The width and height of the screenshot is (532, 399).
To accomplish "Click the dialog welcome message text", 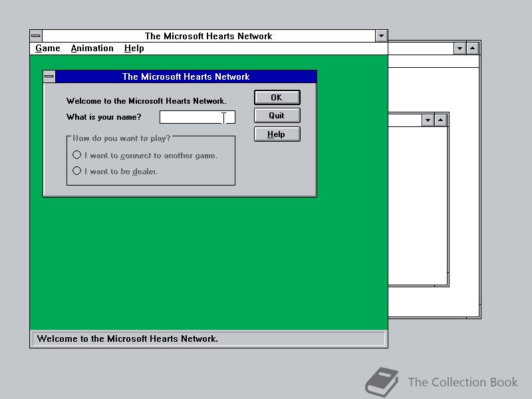I will (146, 101).
